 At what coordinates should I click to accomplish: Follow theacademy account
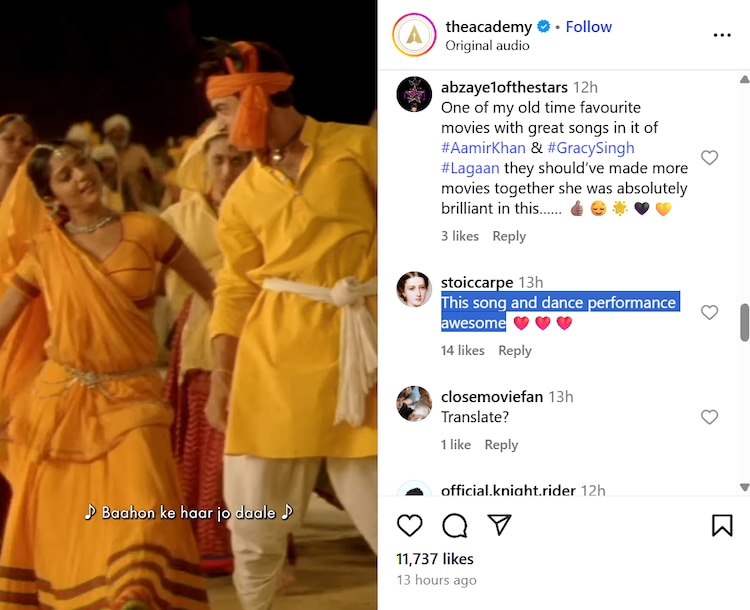[x=589, y=27]
